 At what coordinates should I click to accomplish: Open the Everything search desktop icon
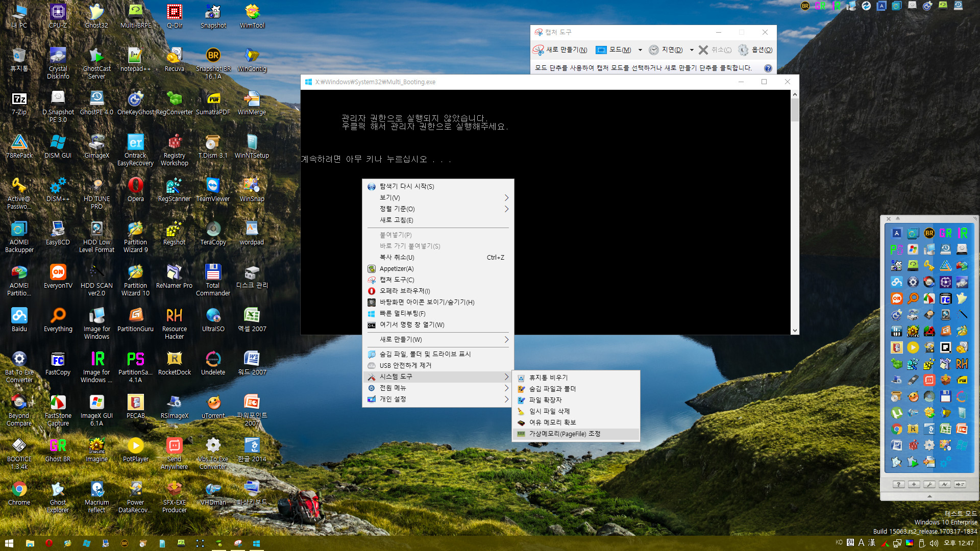click(58, 319)
